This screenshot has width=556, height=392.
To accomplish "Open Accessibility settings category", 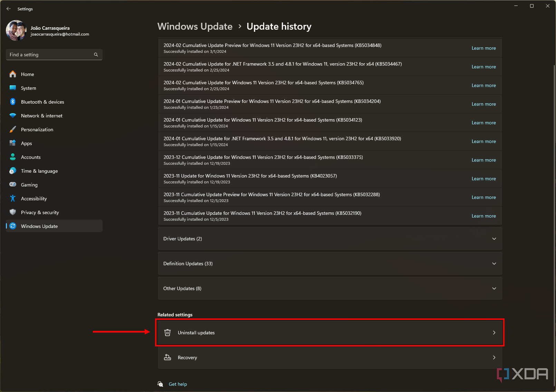I will point(54,199).
